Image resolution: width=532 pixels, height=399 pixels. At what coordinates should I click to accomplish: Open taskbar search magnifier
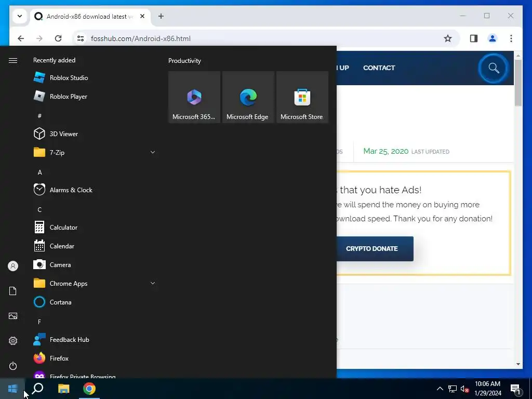pyautogui.click(x=37, y=389)
